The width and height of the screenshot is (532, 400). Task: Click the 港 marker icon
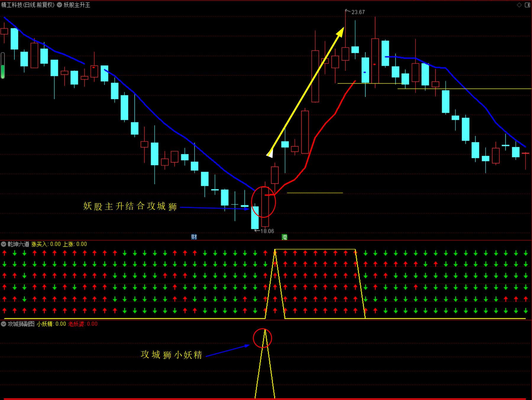click(x=284, y=237)
